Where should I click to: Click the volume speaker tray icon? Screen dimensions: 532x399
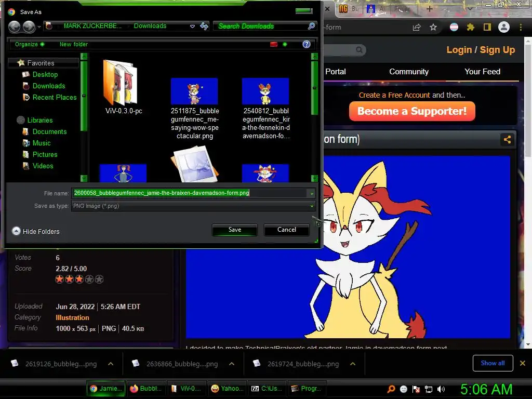click(441, 389)
